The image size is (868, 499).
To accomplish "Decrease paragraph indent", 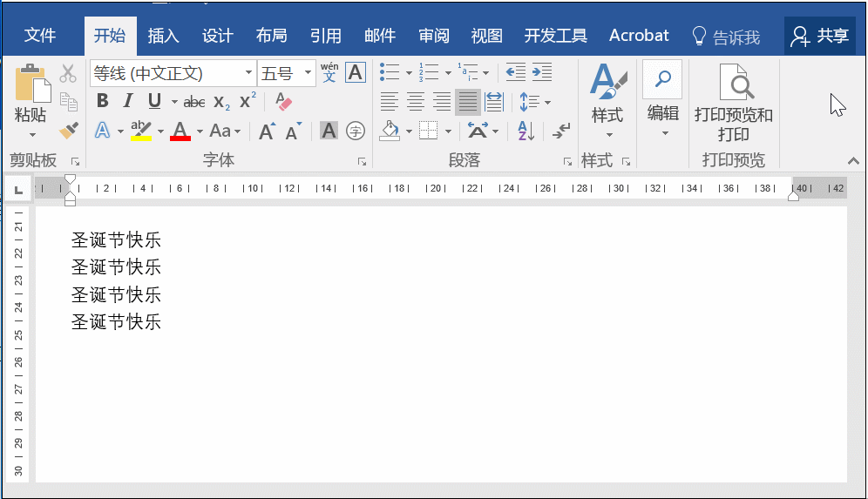I will click(515, 72).
